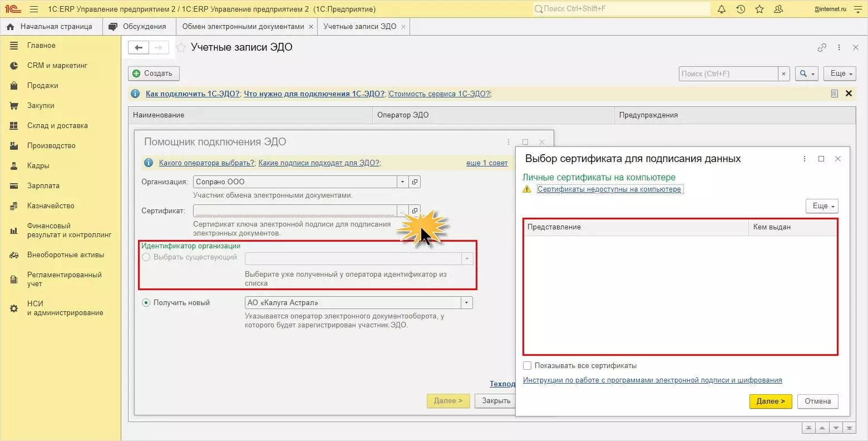This screenshot has width=868, height=441.
Task: Open link Сертификаты недоступны на компьютере
Action: (x=609, y=189)
